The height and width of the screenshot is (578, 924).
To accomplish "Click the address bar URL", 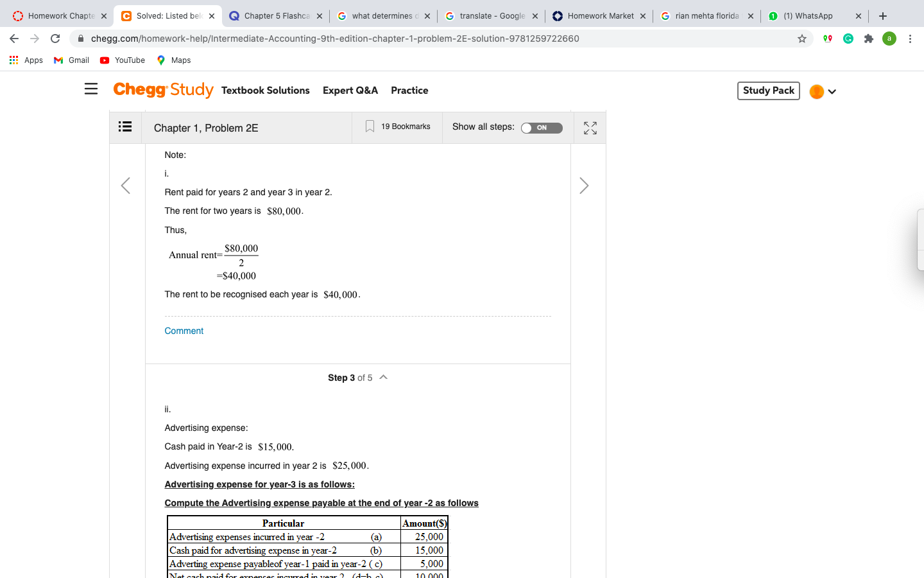I will 335,39.
